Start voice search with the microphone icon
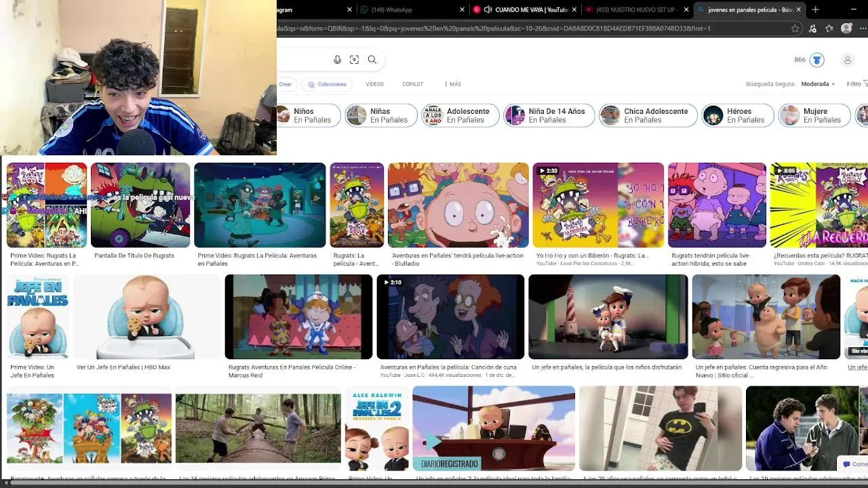Viewport: 868px width, 488px height. click(337, 60)
